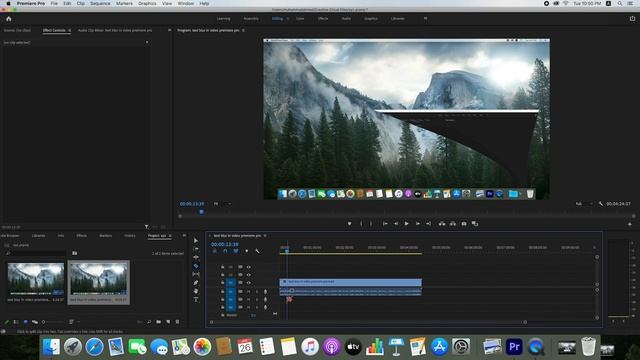Open the Sequence menu

click(100, 3)
